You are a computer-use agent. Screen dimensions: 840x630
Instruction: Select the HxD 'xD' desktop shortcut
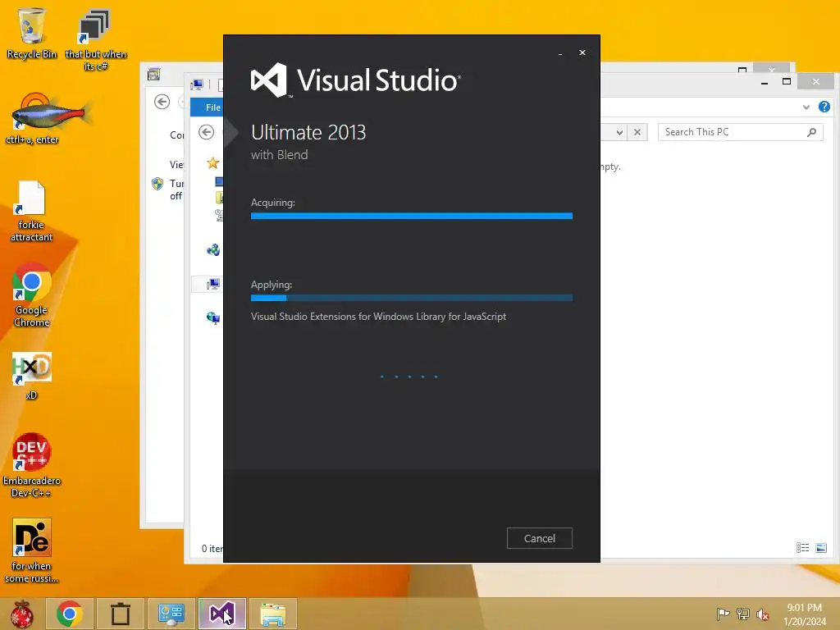[x=32, y=376]
